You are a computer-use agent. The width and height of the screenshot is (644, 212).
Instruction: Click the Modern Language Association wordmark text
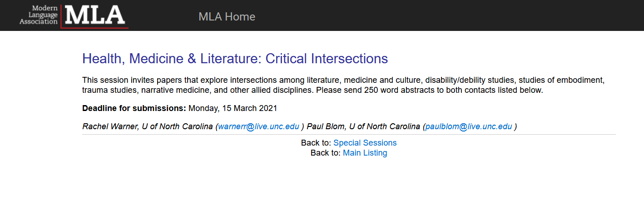(x=39, y=15)
